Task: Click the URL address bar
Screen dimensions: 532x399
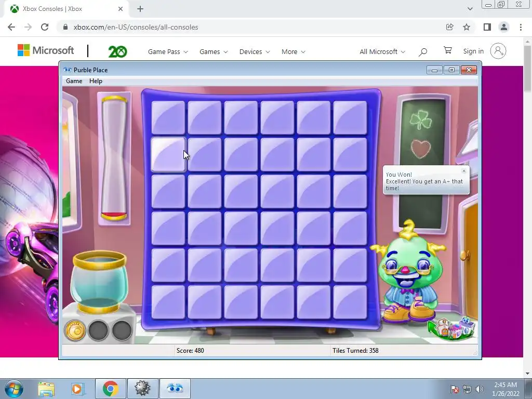Action: point(251,27)
